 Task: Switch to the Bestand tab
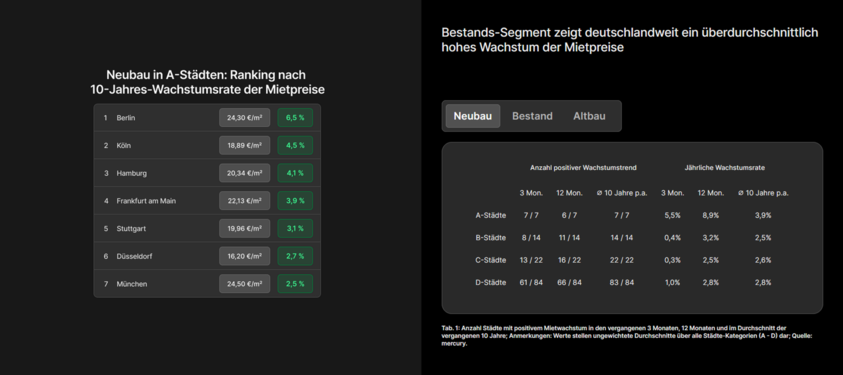point(532,116)
